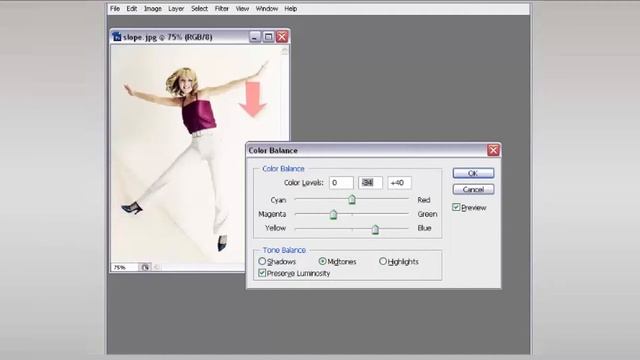Click the Yellow-Blue slider handle
Viewport: 640px width, 360px height.
tap(375, 229)
